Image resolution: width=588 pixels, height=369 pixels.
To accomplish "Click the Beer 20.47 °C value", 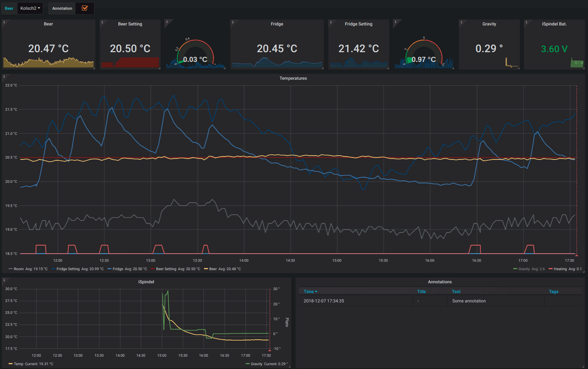I will tap(48, 49).
